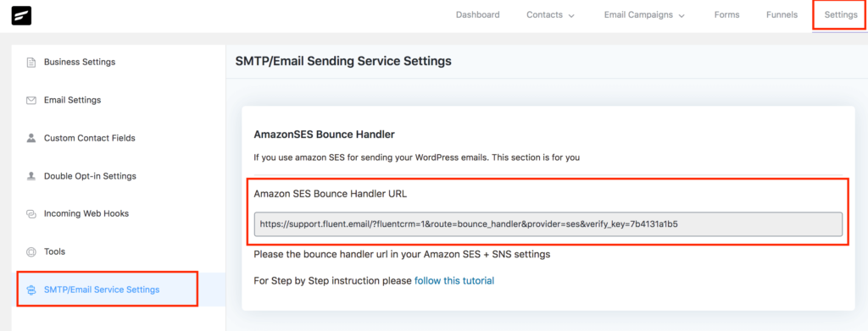Viewport: 868px width, 331px height.
Task: Expand the Contacts dropdown chevron
Action: [x=571, y=16]
